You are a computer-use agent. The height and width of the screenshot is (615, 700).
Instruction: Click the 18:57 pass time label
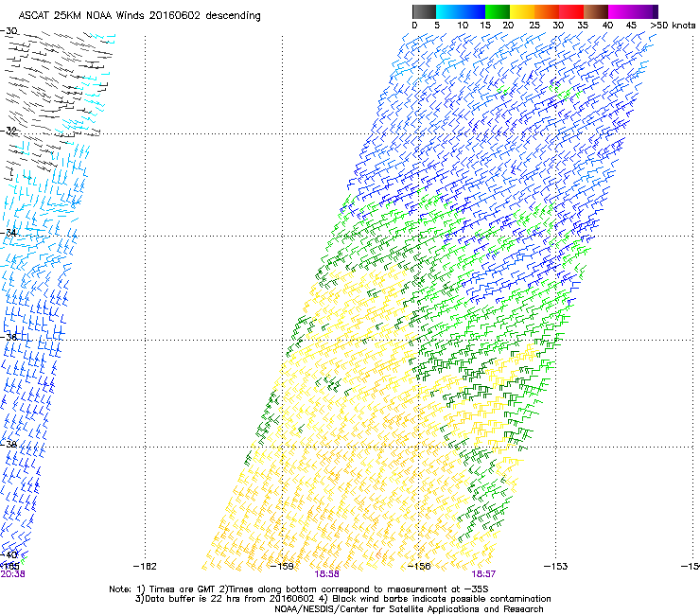483,574
